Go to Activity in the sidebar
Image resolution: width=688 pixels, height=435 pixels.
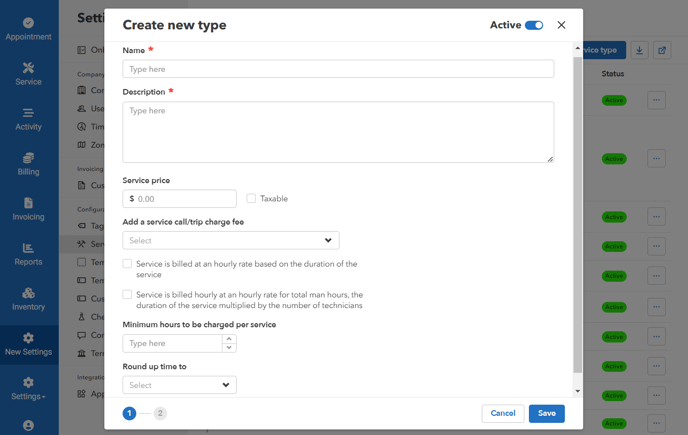[28, 119]
